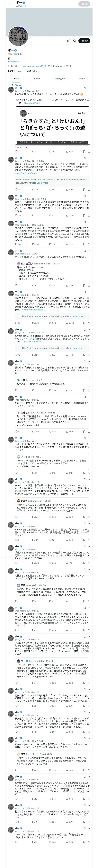This screenshot has height=868, width=98.
Task: Share the Dec 20, 2024 post
Action: pyautogui.click(x=89, y=216)
